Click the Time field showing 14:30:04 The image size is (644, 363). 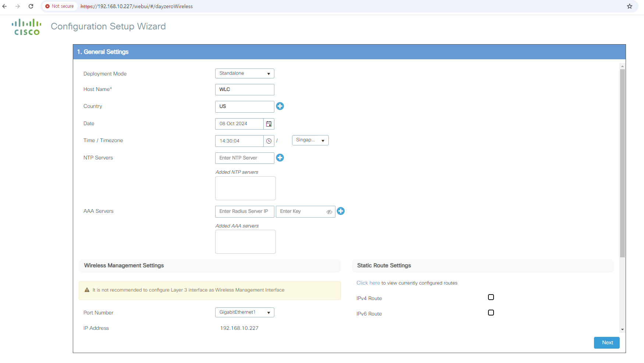coord(239,141)
